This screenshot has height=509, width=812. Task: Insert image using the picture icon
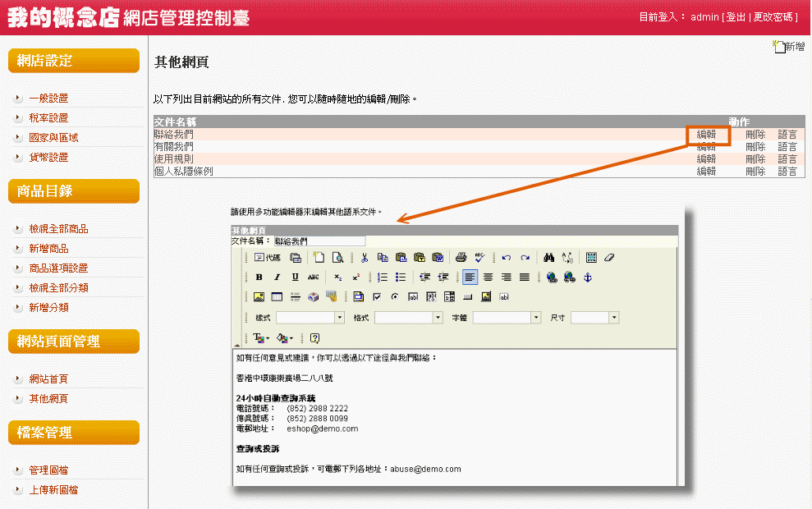[259, 297]
